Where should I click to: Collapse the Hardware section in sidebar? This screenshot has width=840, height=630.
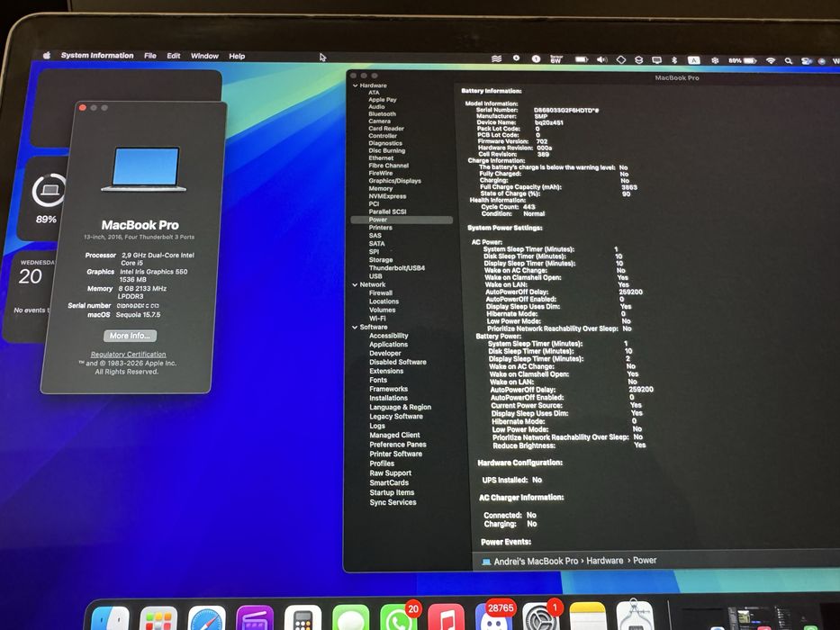click(356, 85)
